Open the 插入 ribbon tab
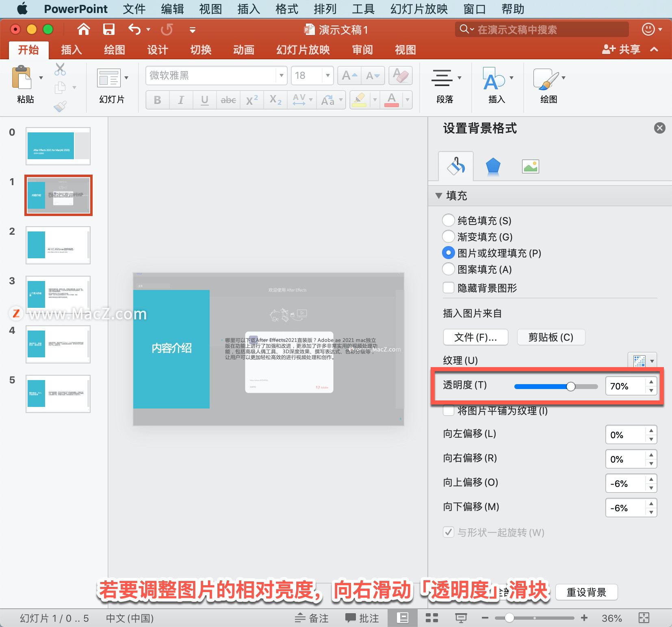Screen dimensions: 672x627 pyautogui.click(x=72, y=50)
